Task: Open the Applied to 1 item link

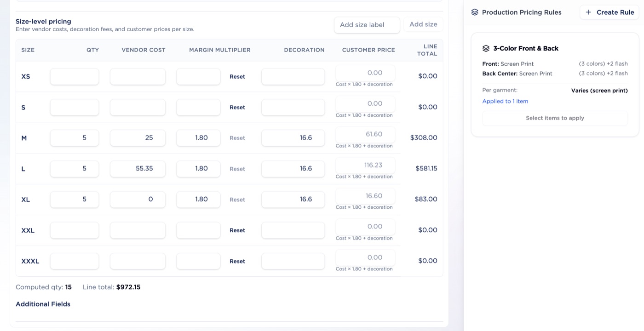Action: coord(505,101)
